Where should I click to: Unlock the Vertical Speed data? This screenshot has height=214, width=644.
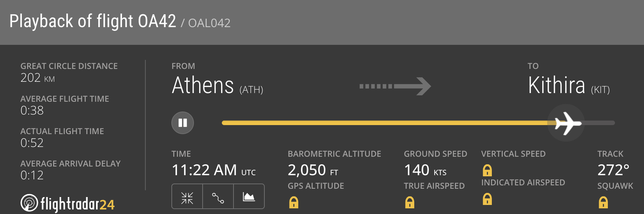(x=487, y=170)
